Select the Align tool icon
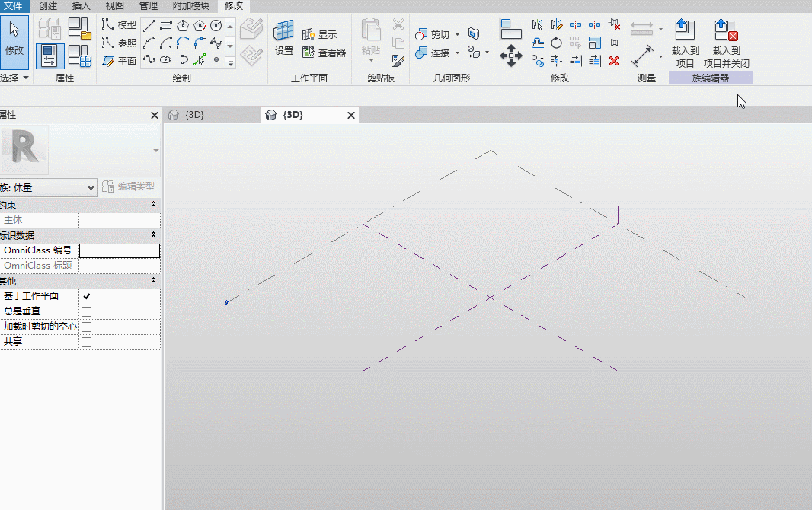This screenshot has height=510, width=812. coord(510,29)
